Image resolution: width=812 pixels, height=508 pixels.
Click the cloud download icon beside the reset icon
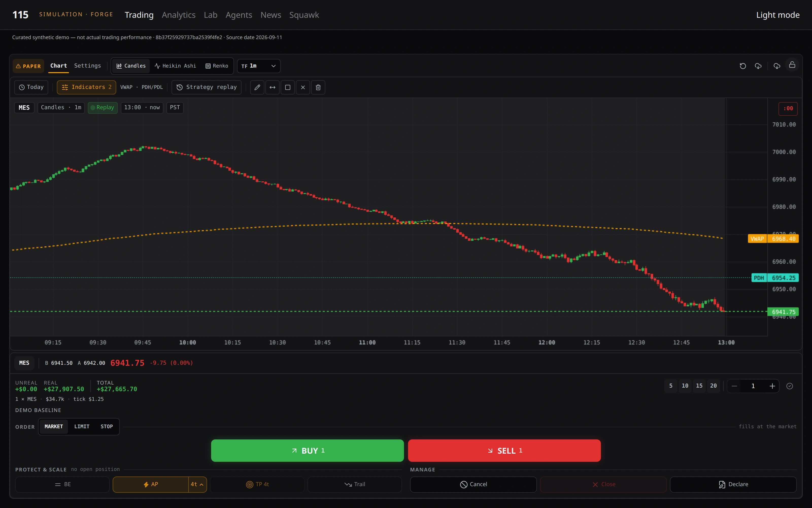pos(758,66)
